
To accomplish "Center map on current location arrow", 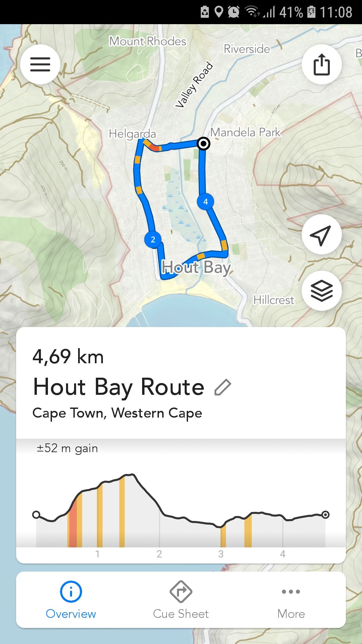I will [321, 235].
